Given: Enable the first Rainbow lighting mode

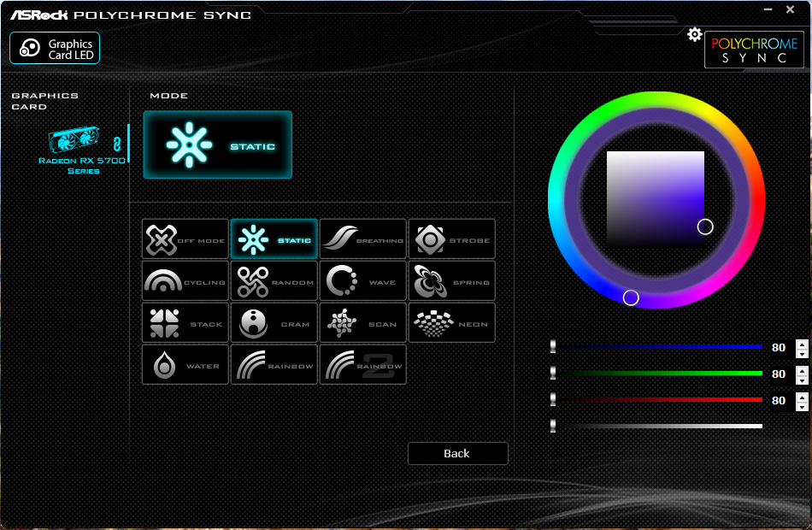Looking at the screenshot, I should point(274,365).
